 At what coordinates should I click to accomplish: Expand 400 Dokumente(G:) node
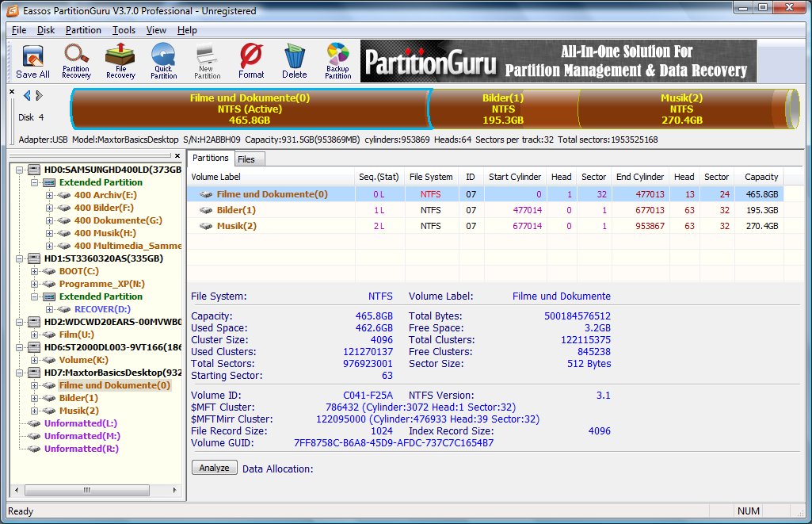(49, 221)
